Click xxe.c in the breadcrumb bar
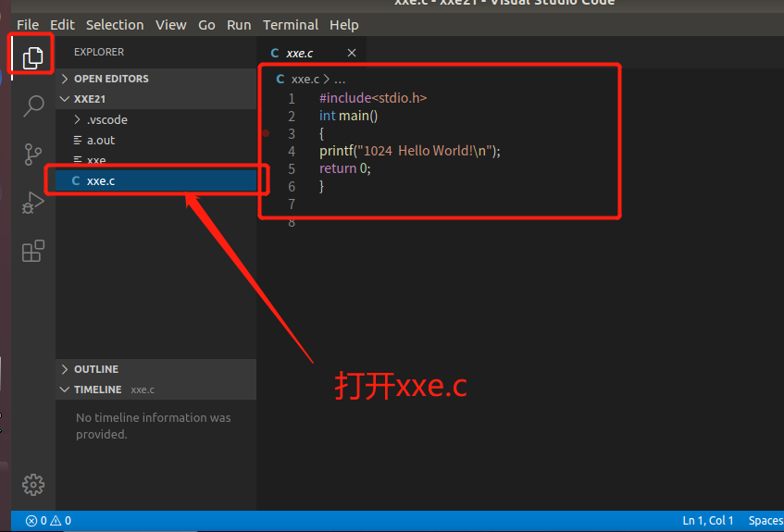Image resolution: width=784 pixels, height=532 pixels. [x=305, y=80]
